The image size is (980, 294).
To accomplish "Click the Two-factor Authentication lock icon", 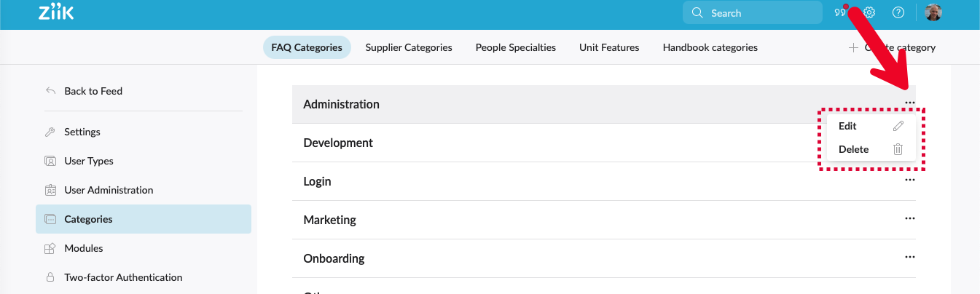I will pyautogui.click(x=50, y=277).
